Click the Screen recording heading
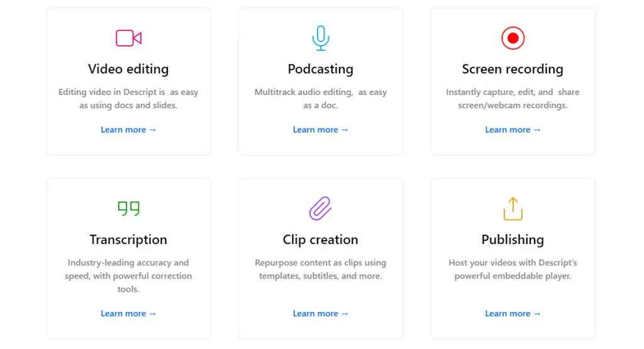Viewport: 644px width, 349px height. click(513, 69)
